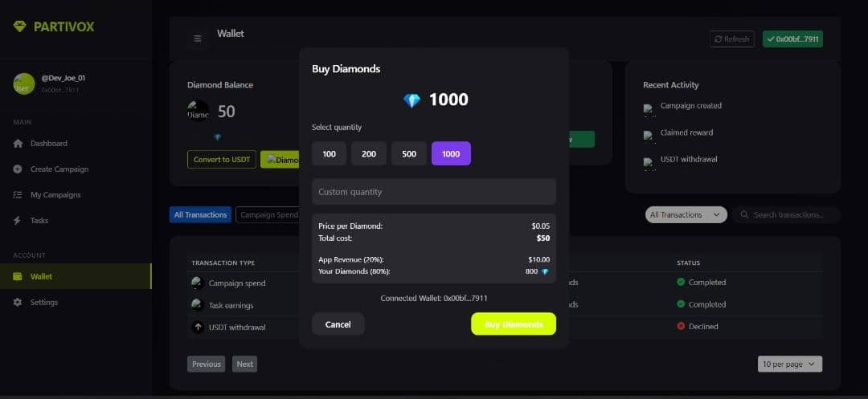
Task: Click the Search transactions field
Action: click(x=787, y=214)
